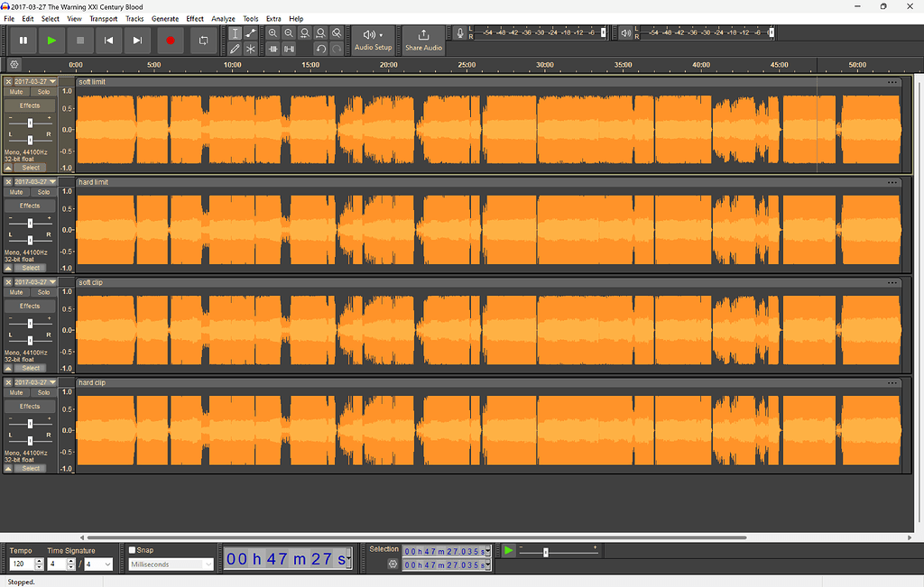
Task: Click the Zoom In icon
Action: coord(273,32)
